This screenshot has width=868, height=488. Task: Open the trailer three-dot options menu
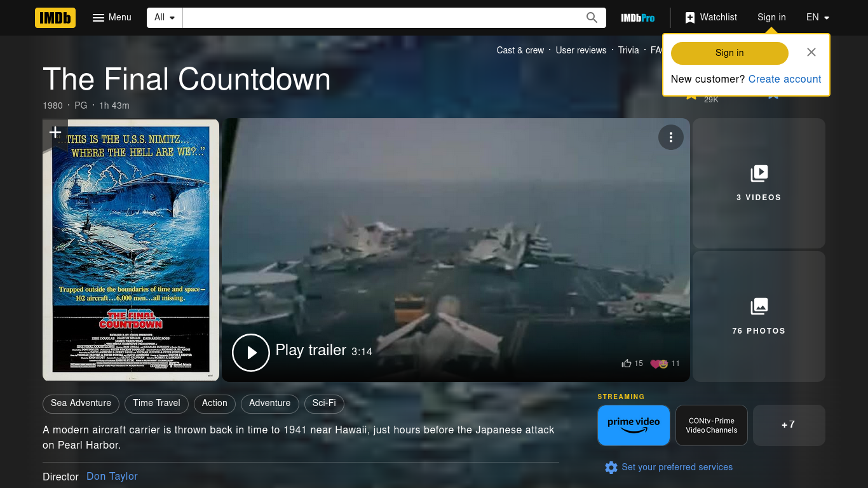(x=670, y=137)
